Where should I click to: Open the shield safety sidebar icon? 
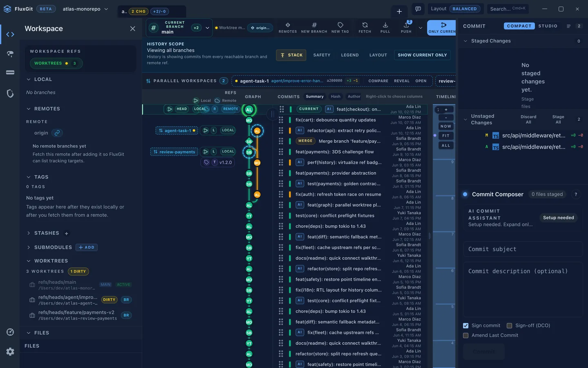pos(10,94)
